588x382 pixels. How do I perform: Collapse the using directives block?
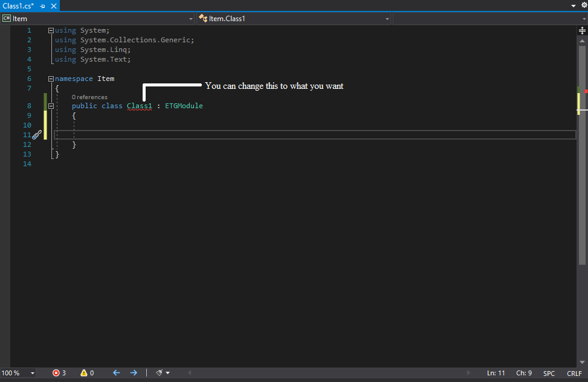pos(51,31)
